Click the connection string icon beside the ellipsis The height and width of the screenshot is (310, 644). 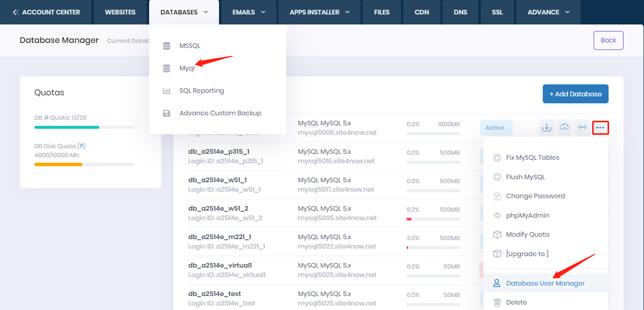coord(582,128)
